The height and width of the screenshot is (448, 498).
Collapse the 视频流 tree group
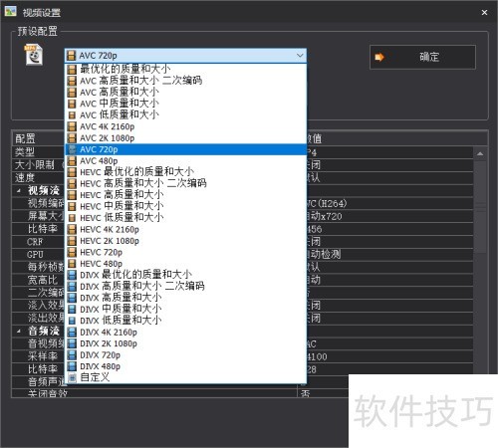tap(19, 191)
